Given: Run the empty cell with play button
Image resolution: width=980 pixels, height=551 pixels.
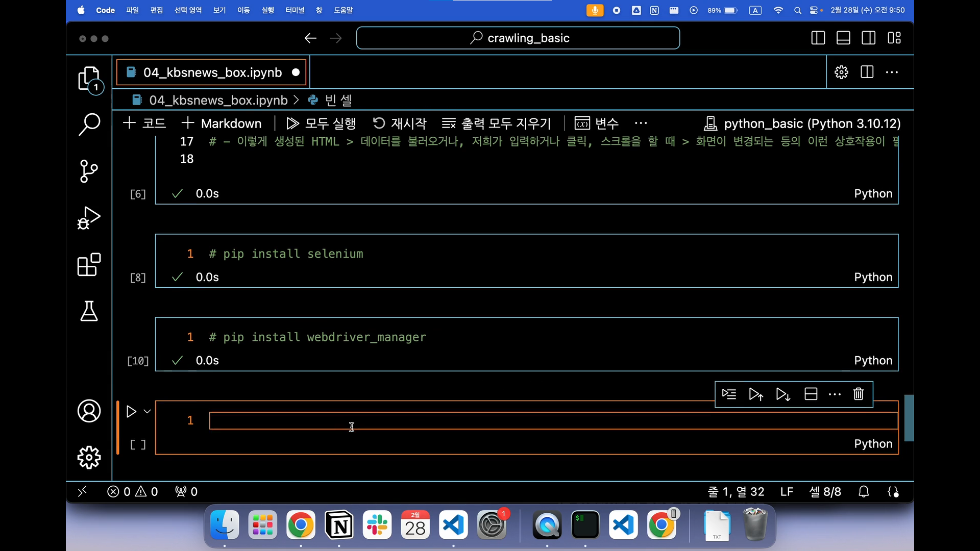Looking at the screenshot, I should (131, 412).
